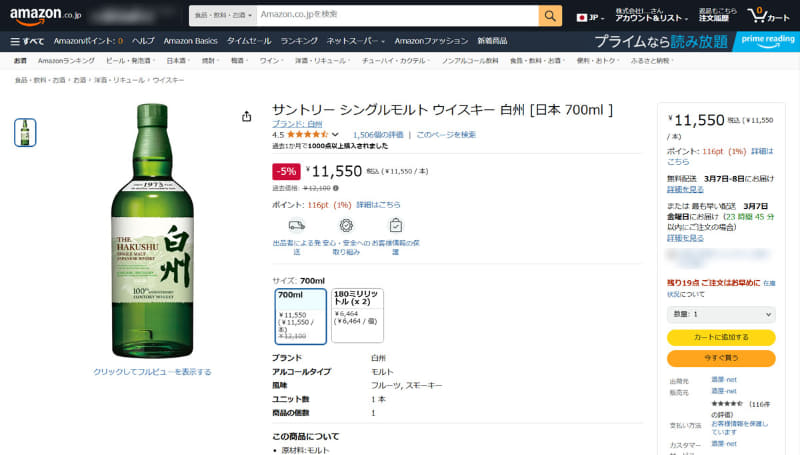The width and height of the screenshot is (800, 455).
Task: Open the Amazon.co.jp logo home link
Action: [45, 16]
